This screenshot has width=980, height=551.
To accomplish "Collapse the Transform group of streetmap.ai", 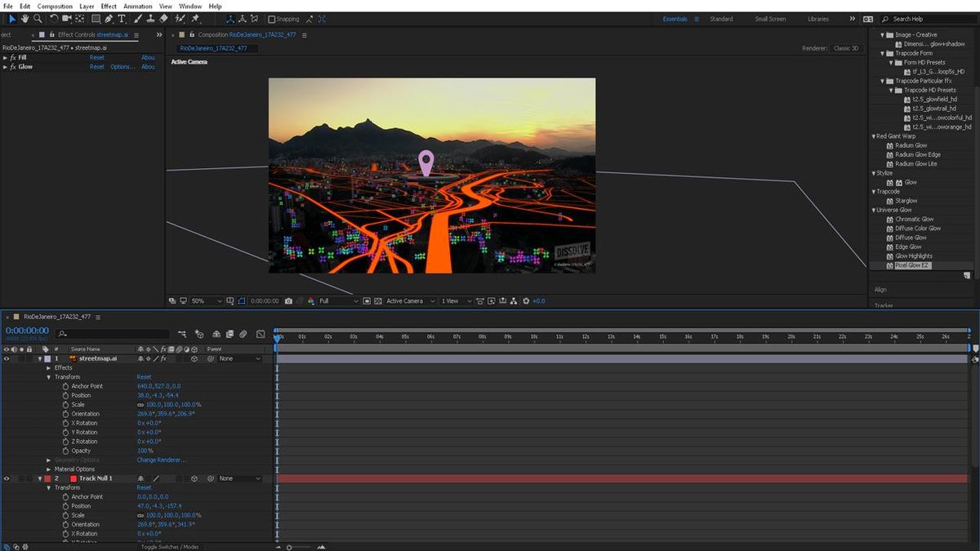I will point(49,376).
